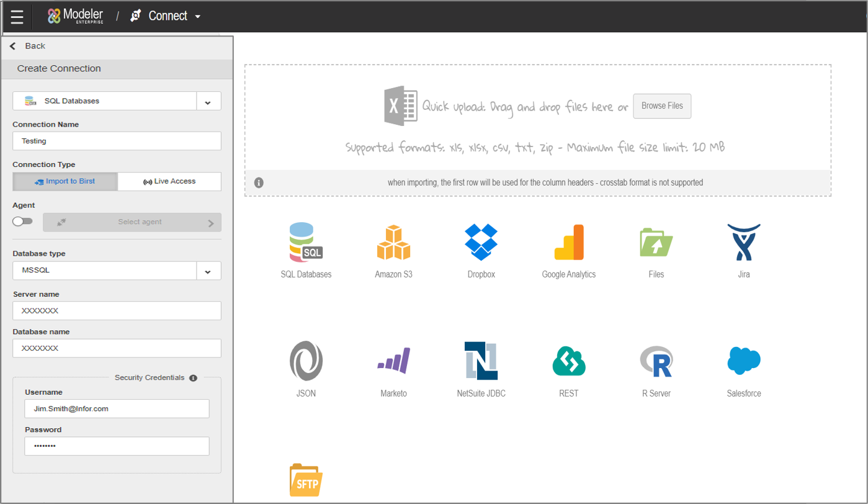Click the Security Credentials info icon
This screenshot has width=868, height=504.
pos(193,378)
